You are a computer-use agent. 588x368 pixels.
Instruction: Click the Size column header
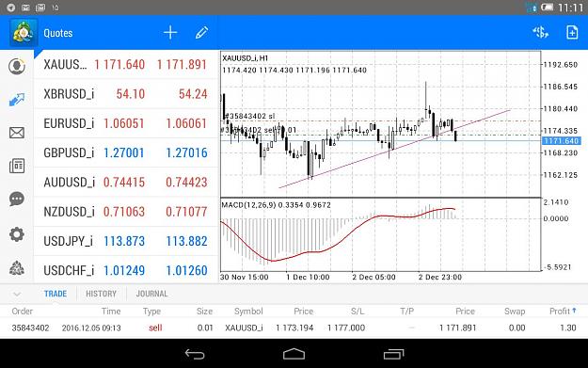click(204, 311)
